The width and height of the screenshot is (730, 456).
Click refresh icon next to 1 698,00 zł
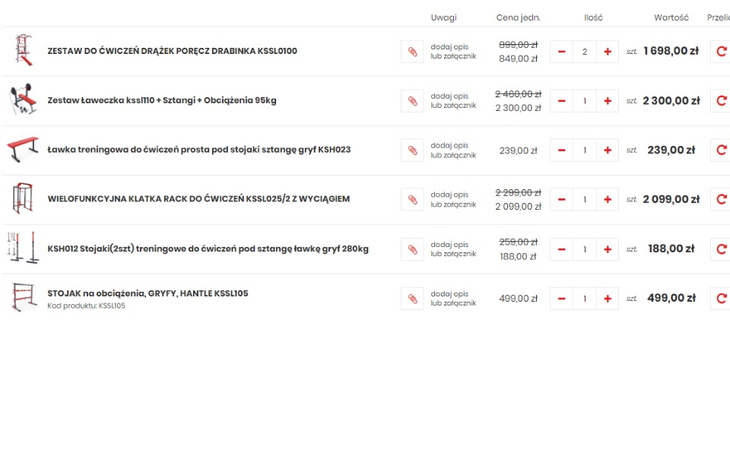719,51
